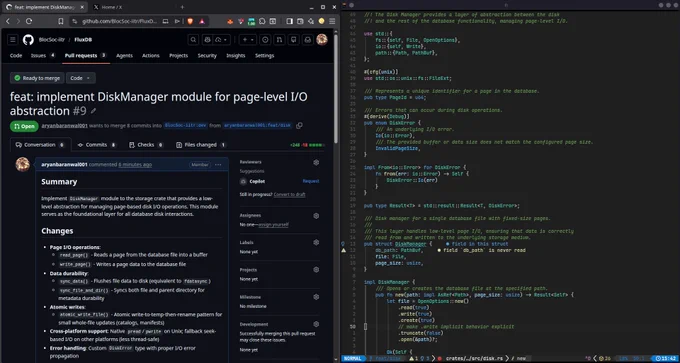Open the Projects gear in the sidebar
Viewport: 680px width, 363px height.
click(316, 270)
